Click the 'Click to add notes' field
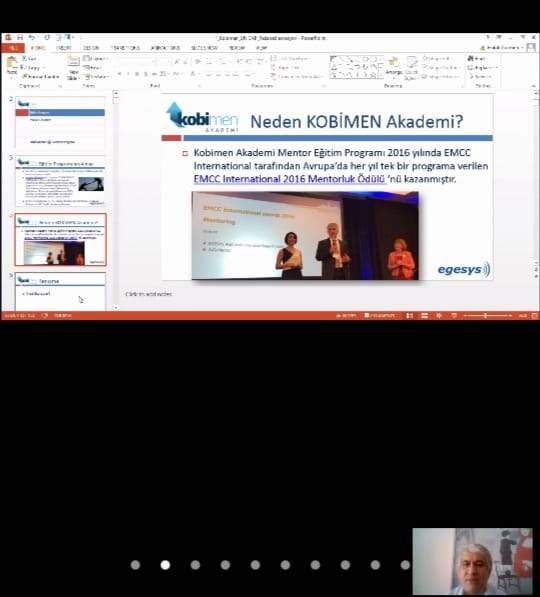 coord(149,294)
